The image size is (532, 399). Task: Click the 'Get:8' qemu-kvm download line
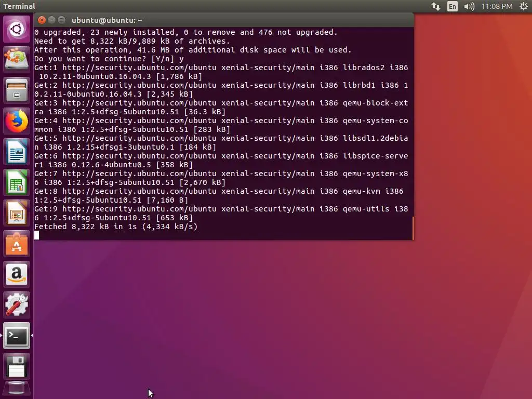pyautogui.click(x=219, y=195)
